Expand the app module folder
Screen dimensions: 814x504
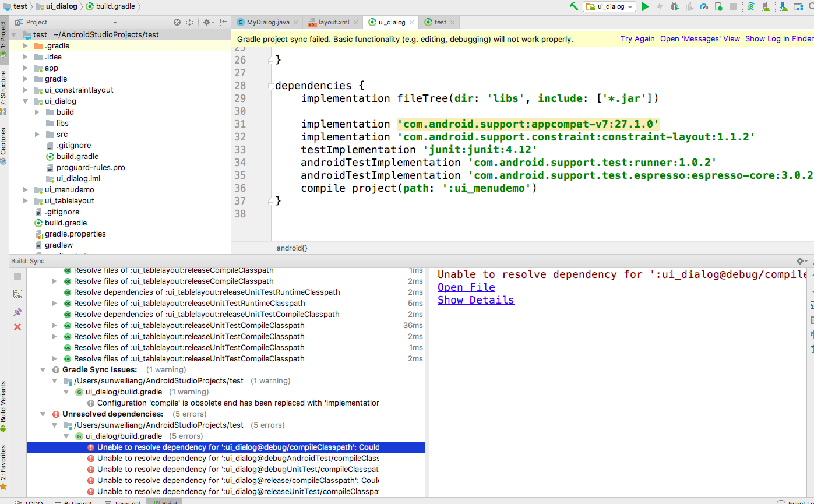[25, 68]
